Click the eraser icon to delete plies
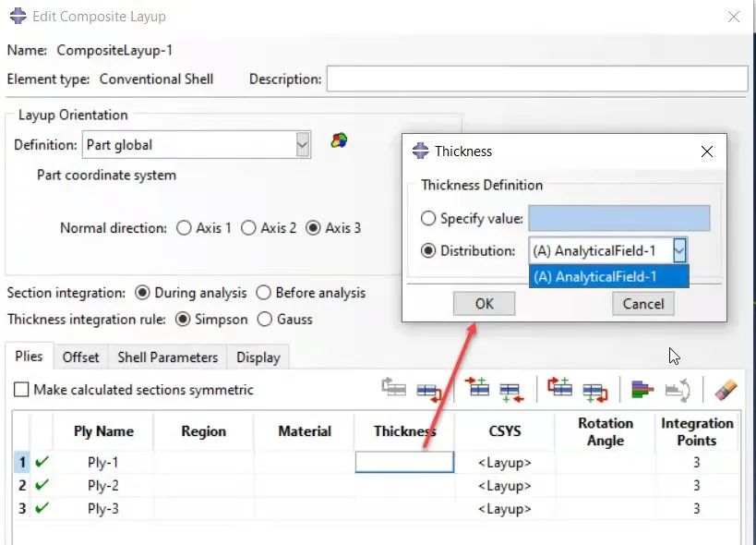This screenshot has width=756, height=545. 726,390
